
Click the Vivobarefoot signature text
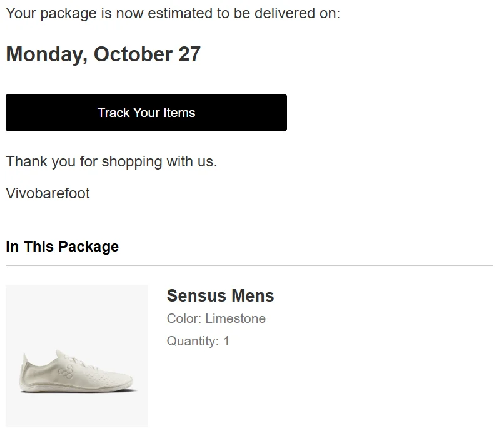pyautogui.click(x=48, y=193)
